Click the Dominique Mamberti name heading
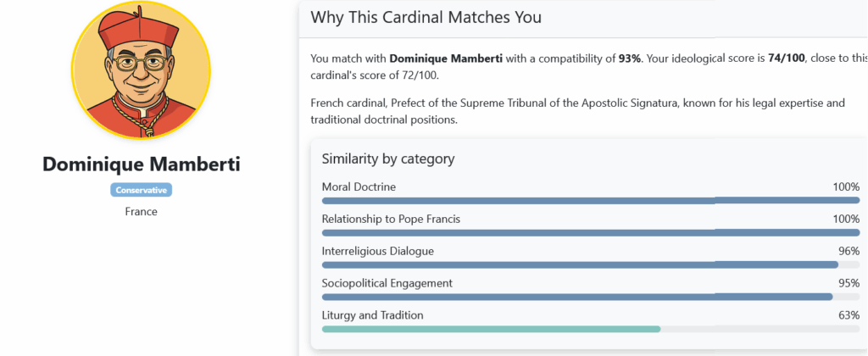 141,164
